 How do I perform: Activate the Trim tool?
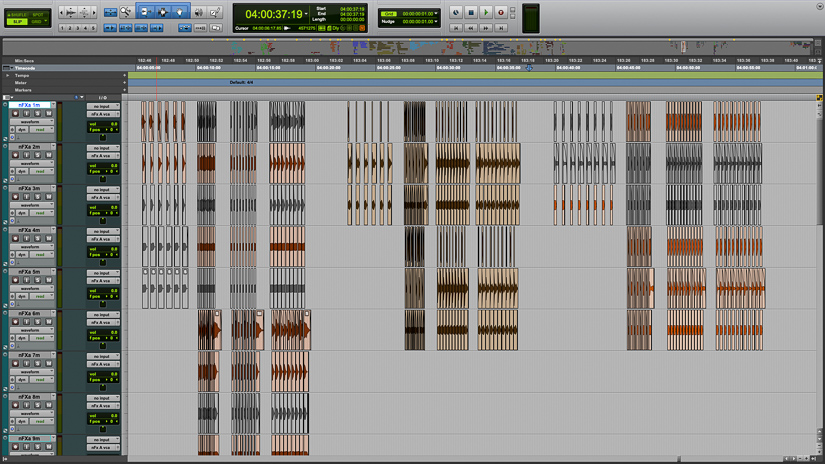pyautogui.click(x=145, y=12)
